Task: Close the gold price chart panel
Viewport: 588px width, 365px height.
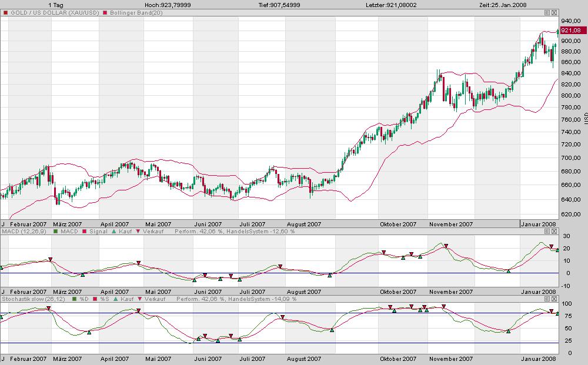Action: [x=553, y=12]
